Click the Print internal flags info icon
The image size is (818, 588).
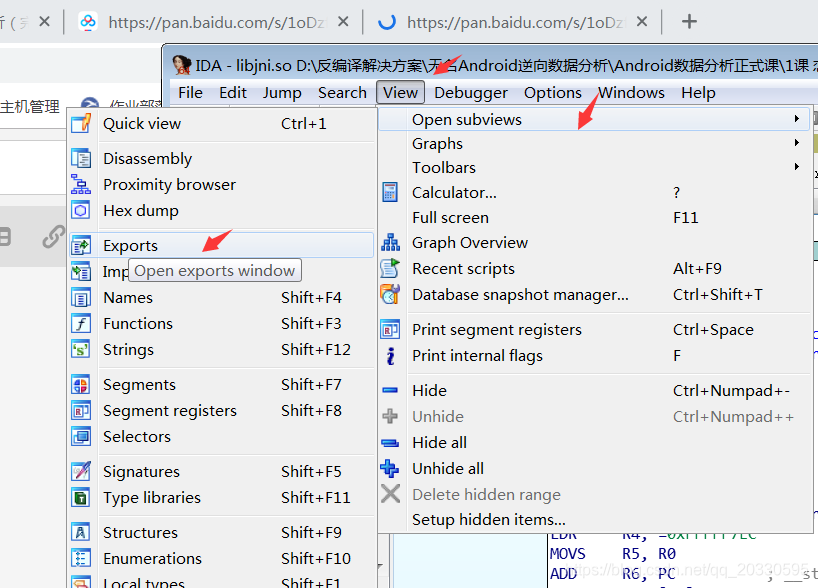pos(390,356)
